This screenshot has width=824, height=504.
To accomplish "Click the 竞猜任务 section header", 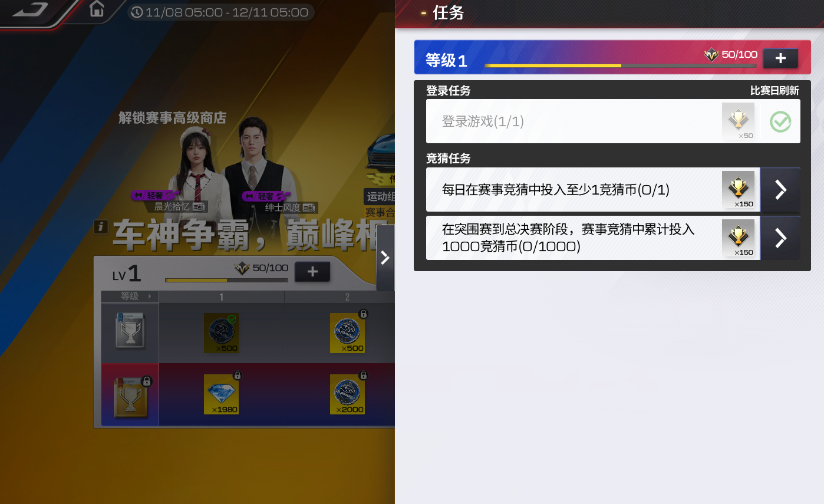I will pyautogui.click(x=449, y=159).
